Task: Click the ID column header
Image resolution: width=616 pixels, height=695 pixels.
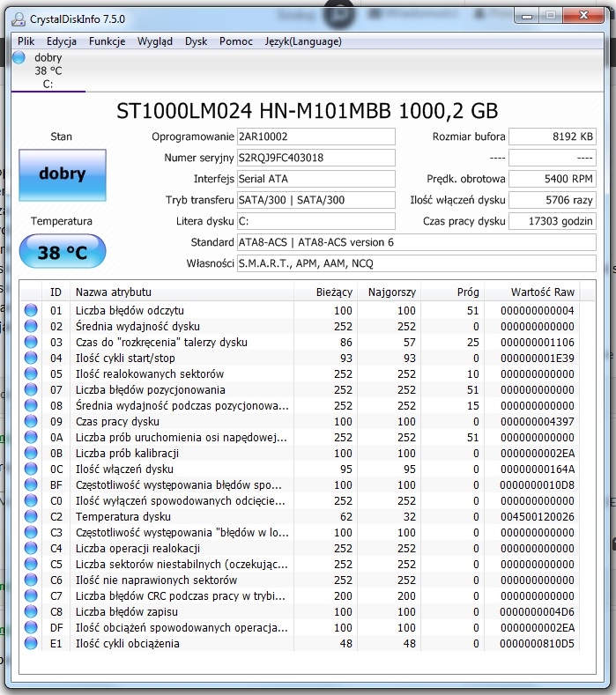Action: 56,292
